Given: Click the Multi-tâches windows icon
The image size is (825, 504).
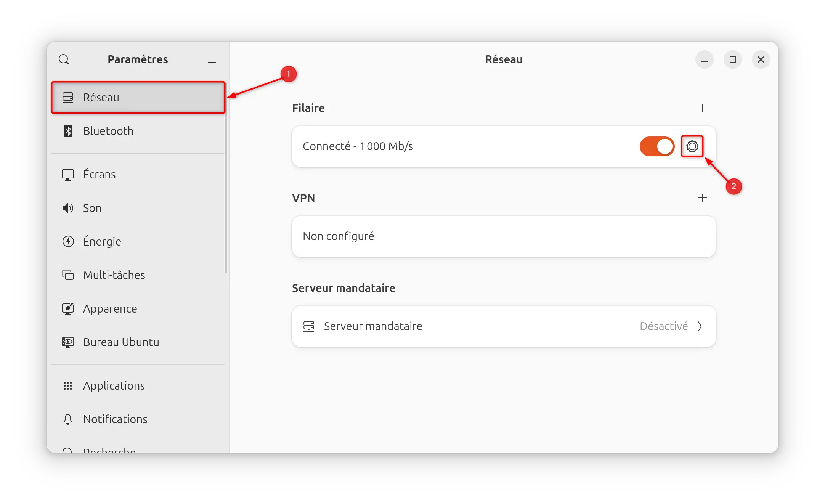Looking at the screenshot, I should [x=68, y=275].
